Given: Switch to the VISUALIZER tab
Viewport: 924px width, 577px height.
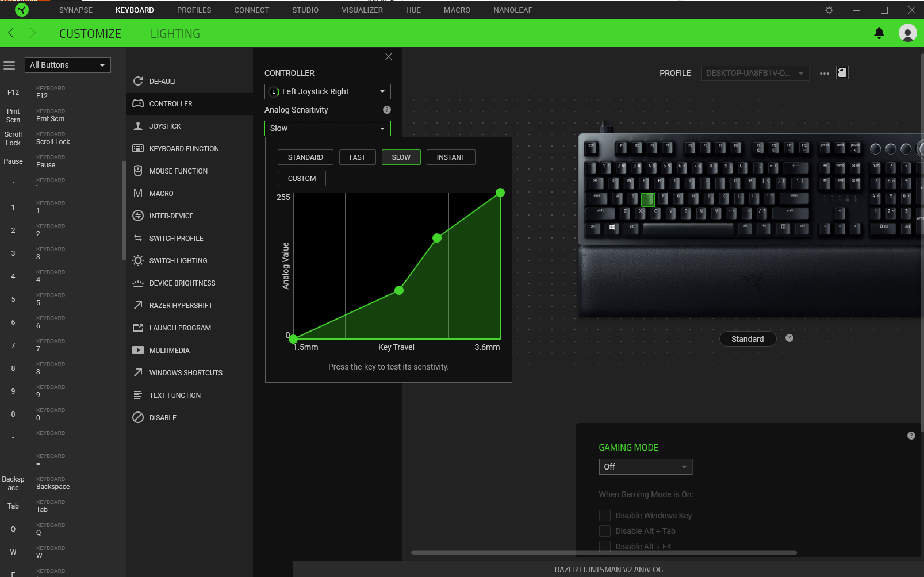Looking at the screenshot, I should click(362, 10).
